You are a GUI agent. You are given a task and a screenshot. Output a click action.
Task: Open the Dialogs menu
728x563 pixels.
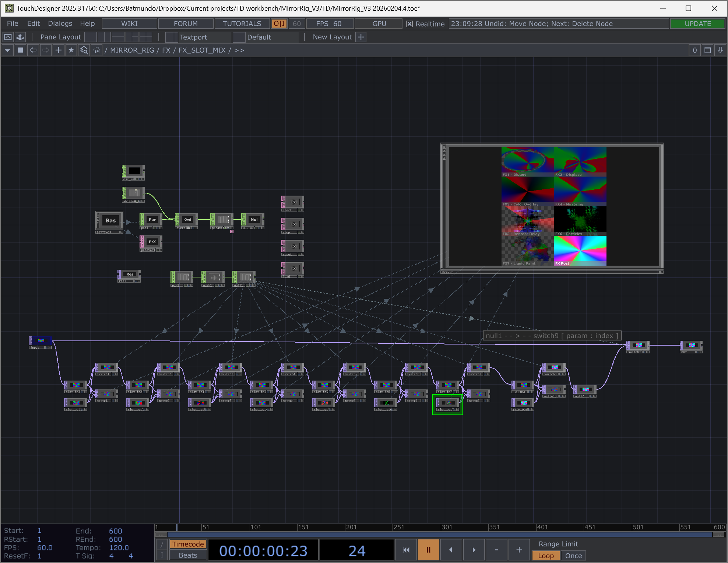[60, 24]
